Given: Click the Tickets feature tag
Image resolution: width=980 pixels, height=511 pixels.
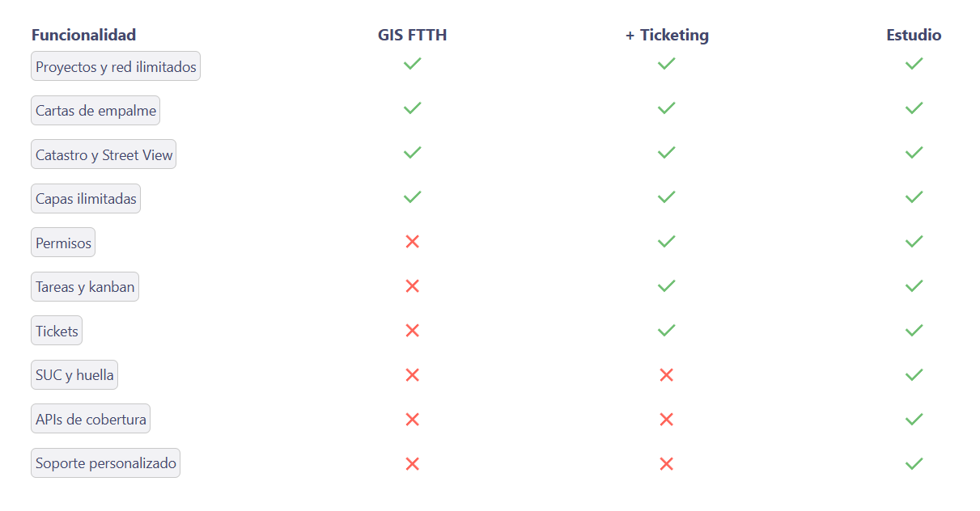Looking at the screenshot, I should tap(57, 331).
